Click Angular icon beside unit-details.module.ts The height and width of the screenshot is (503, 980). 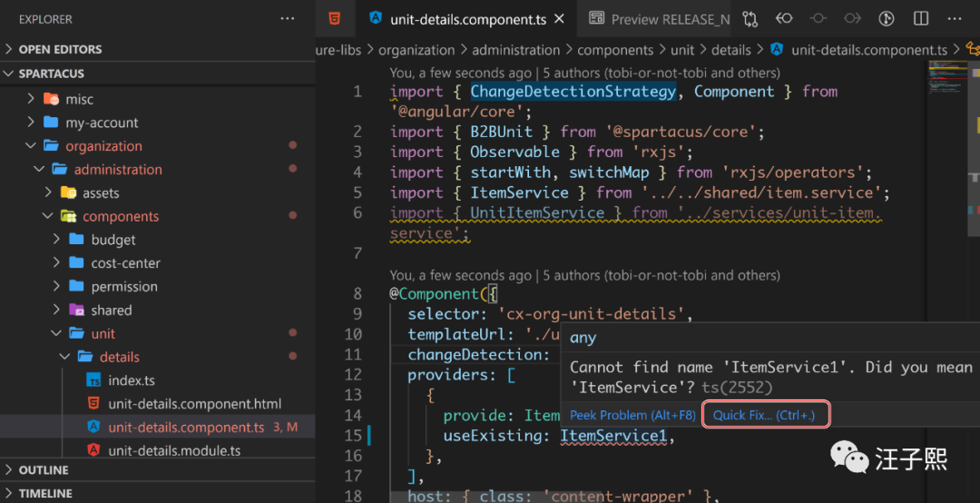click(x=93, y=450)
